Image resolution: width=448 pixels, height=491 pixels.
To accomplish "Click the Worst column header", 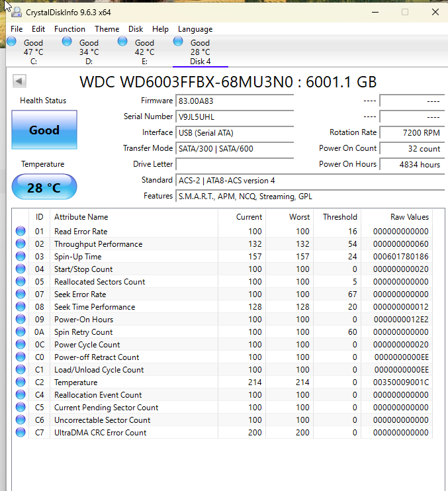I will tap(290, 217).
